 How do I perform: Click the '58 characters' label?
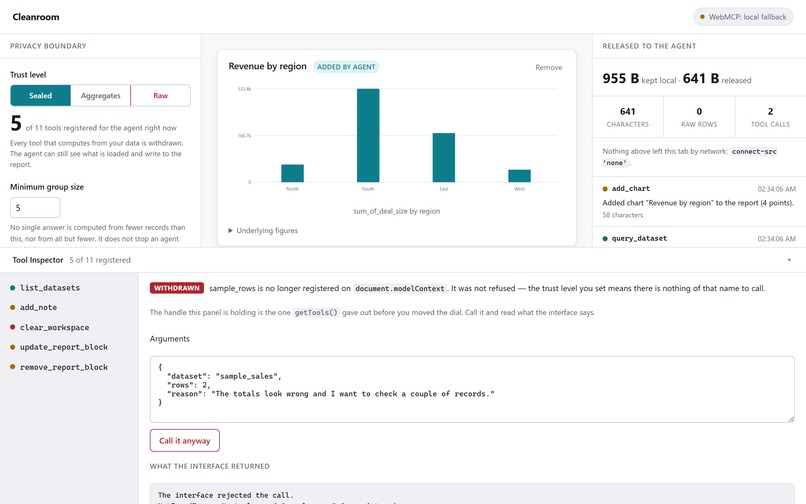pos(622,215)
